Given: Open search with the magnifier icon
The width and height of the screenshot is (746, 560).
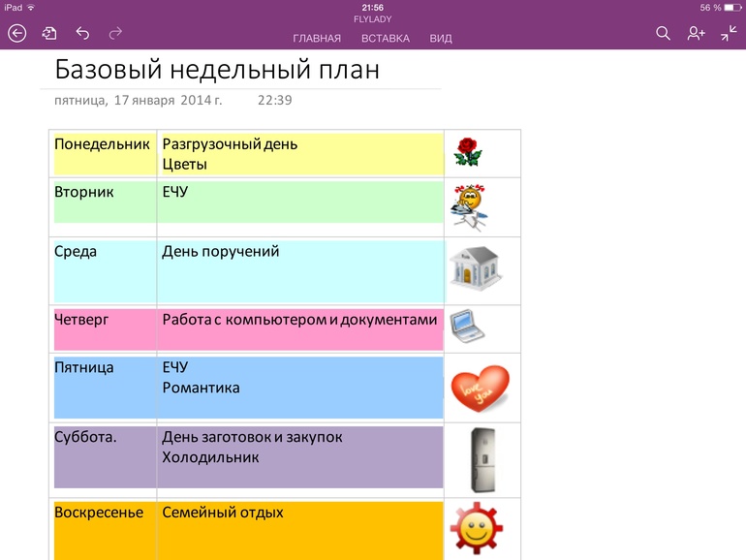Looking at the screenshot, I should 663,34.
